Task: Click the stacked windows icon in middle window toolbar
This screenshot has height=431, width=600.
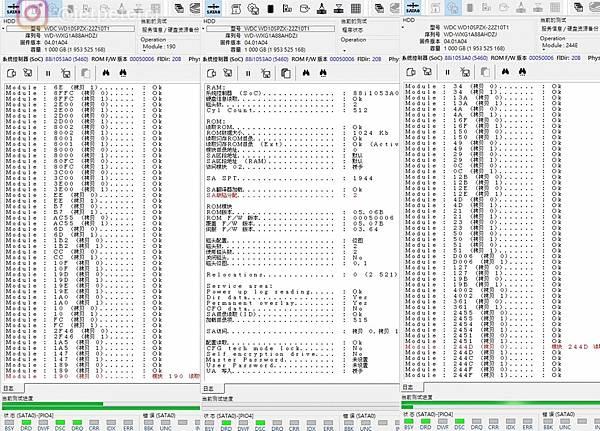Action: point(379,8)
